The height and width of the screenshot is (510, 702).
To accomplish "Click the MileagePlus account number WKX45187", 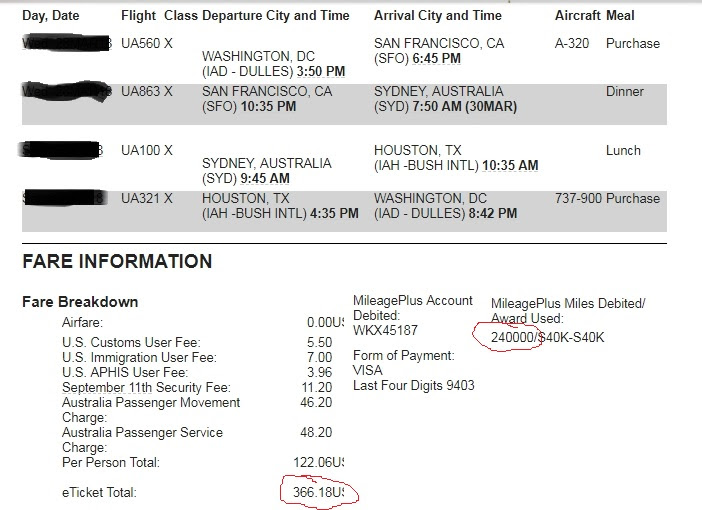I will tap(385, 330).
